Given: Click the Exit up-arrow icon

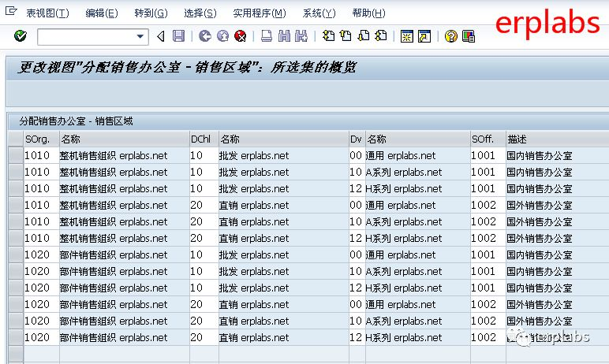Looking at the screenshot, I should click(x=222, y=36).
